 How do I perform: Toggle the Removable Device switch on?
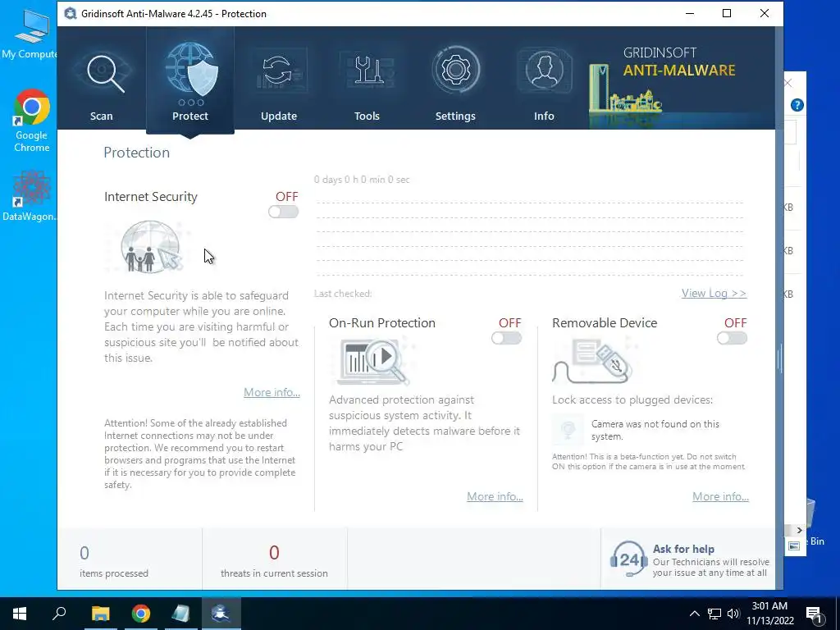pyautogui.click(x=732, y=338)
